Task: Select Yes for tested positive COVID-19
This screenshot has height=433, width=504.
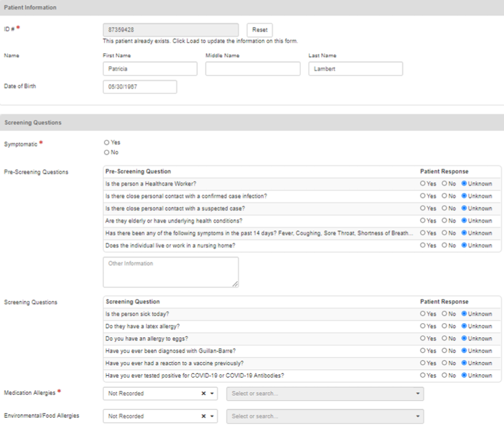Action: (x=423, y=375)
